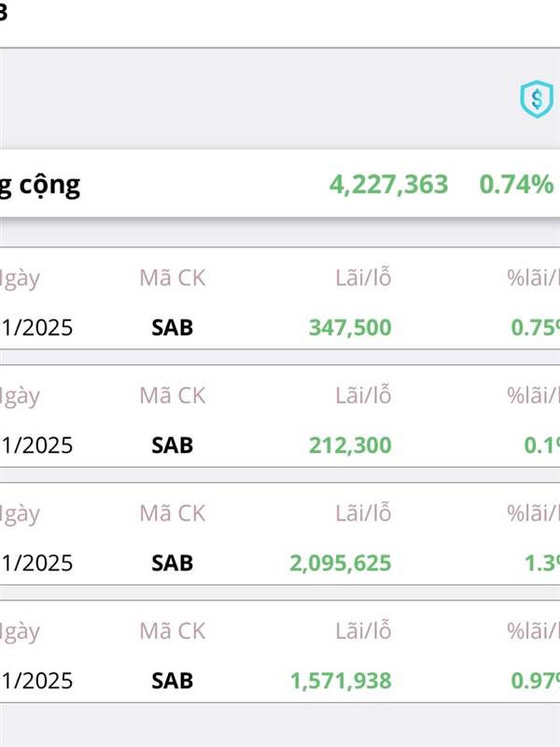
Task: Tap the 2,095,625 profit amount
Action: click(x=341, y=563)
